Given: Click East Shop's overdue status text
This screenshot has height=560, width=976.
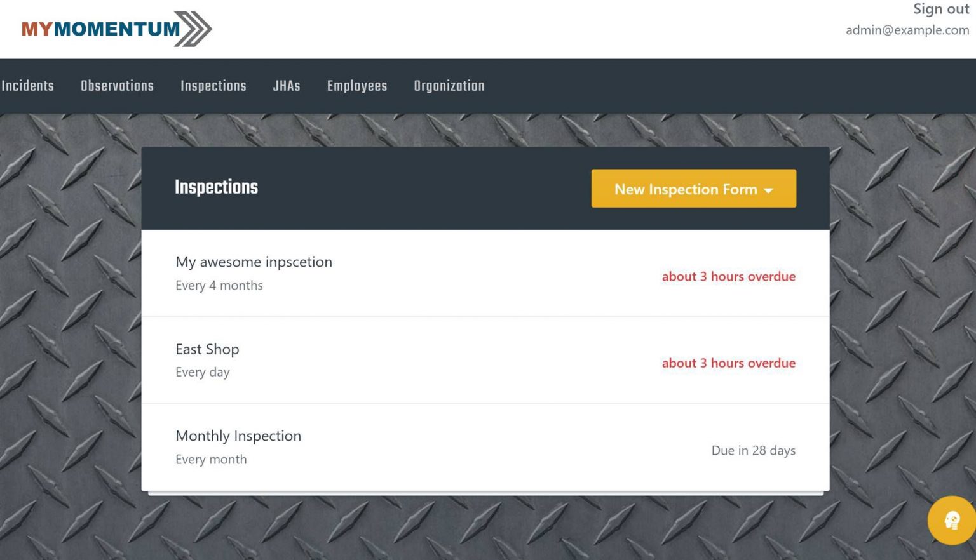Looking at the screenshot, I should pos(729,363).
